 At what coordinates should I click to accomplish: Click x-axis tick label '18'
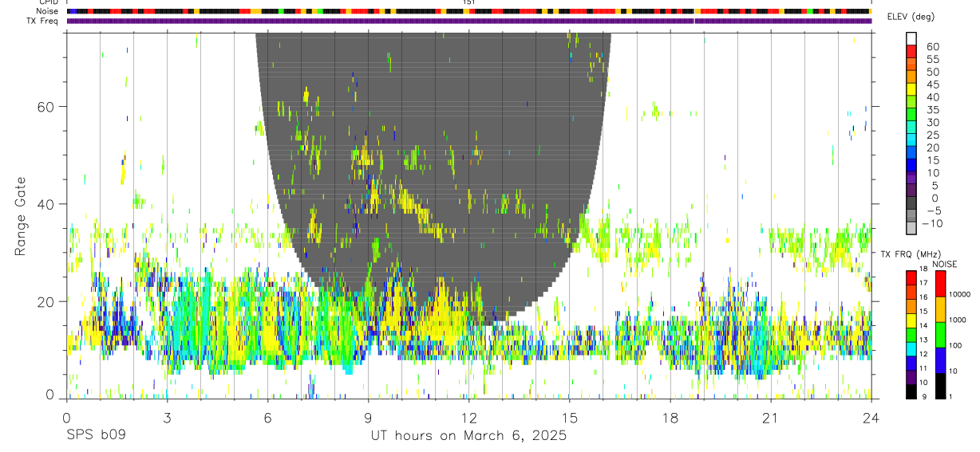click(x=670, y=417)
